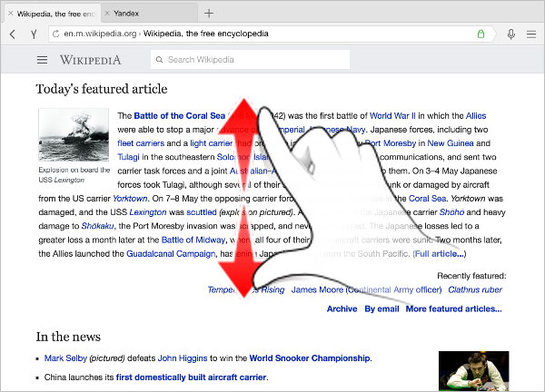Go back with the browser back arrow
The image size is (545, 392).
tap(13, 34)
